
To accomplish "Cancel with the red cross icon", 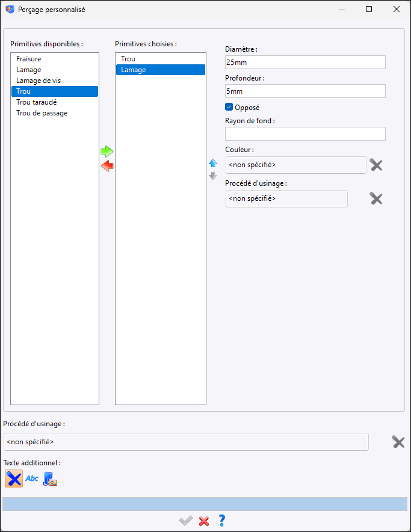I will [x=204, y=521].
